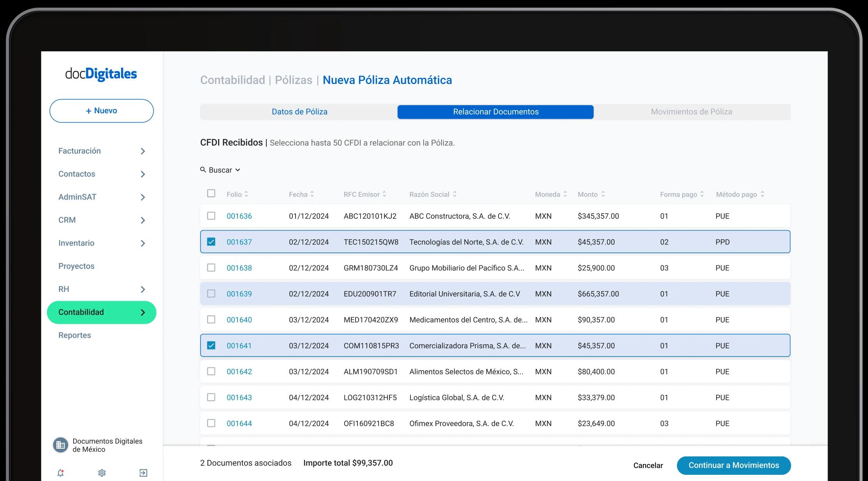Click the notifications bell icon
The width and height of the screenshot is (868, 481).
coord(60,473)
